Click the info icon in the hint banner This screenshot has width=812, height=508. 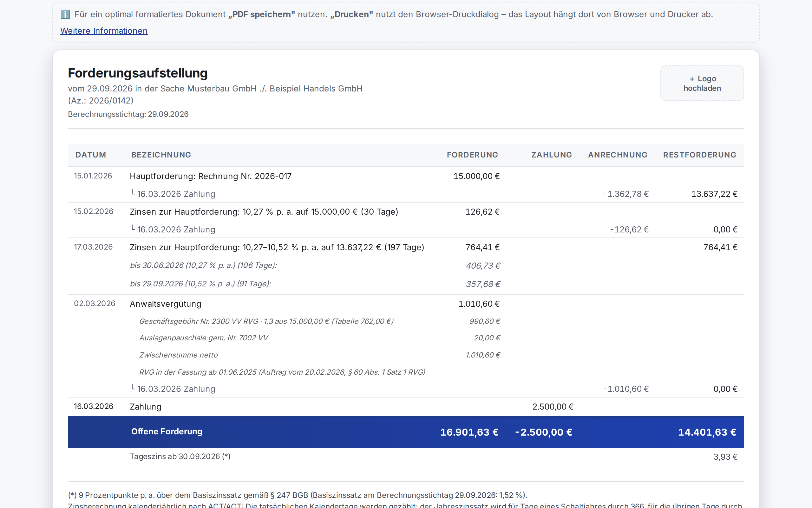(65, 15)
